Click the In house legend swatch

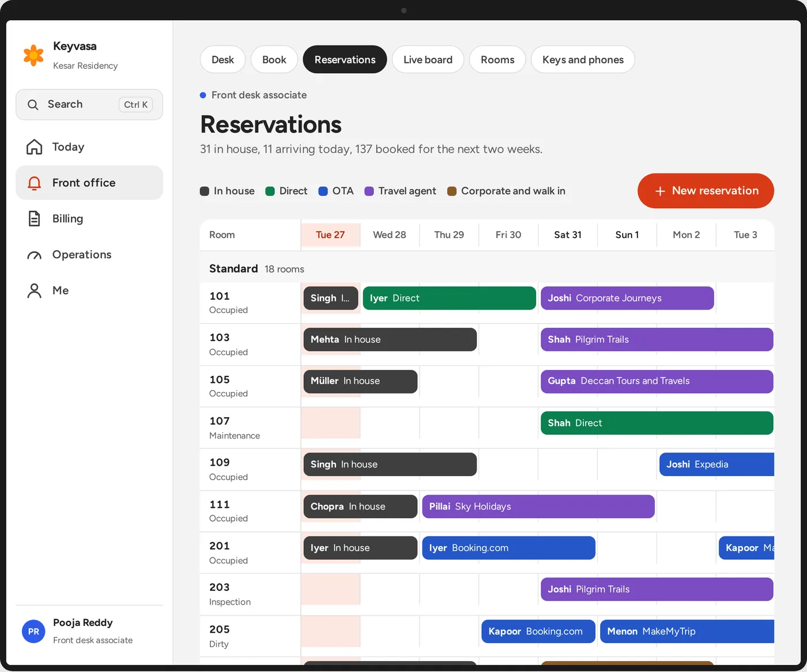pyautogui.click(x=205, y=191)
